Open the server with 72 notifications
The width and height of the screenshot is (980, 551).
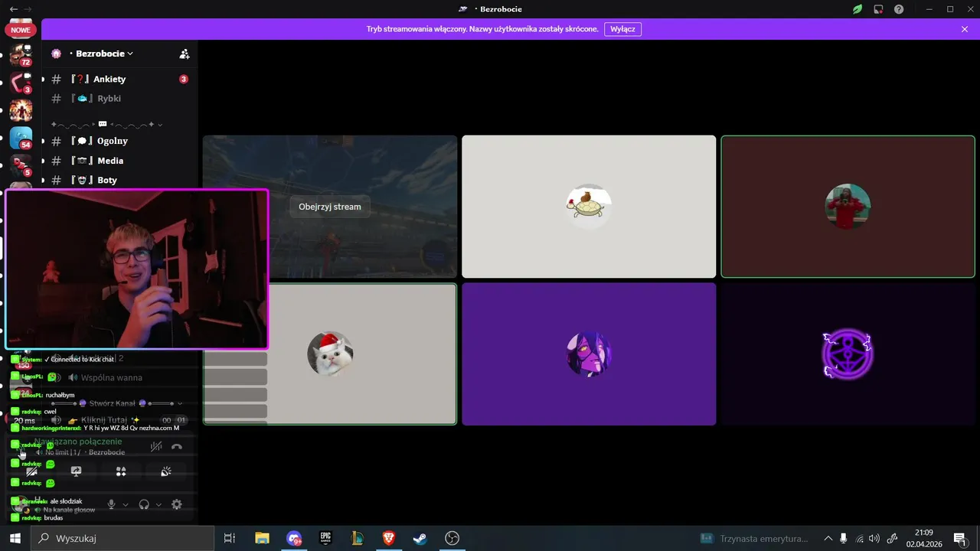21,54
